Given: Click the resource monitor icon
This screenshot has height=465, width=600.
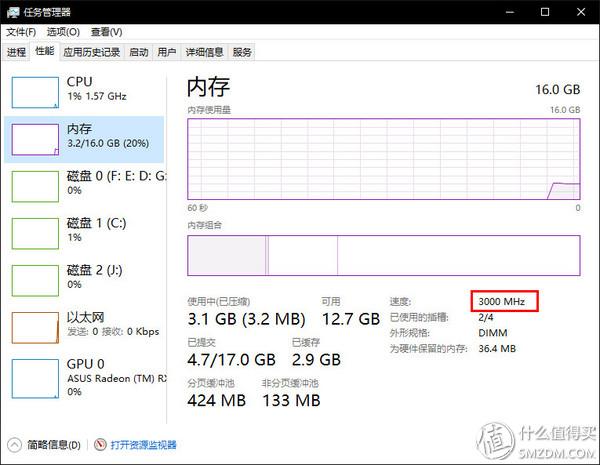Looking at the screenshot, I should pos(100,445).
